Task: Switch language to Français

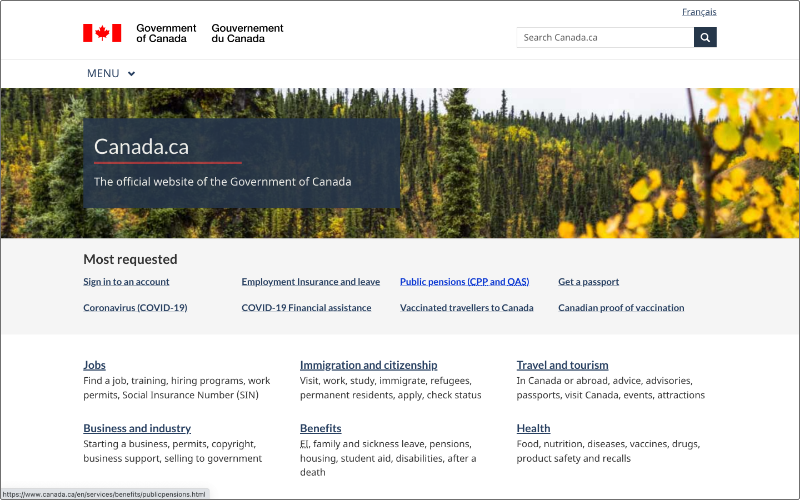Action: pyautogui.click(x=699, y=12)
